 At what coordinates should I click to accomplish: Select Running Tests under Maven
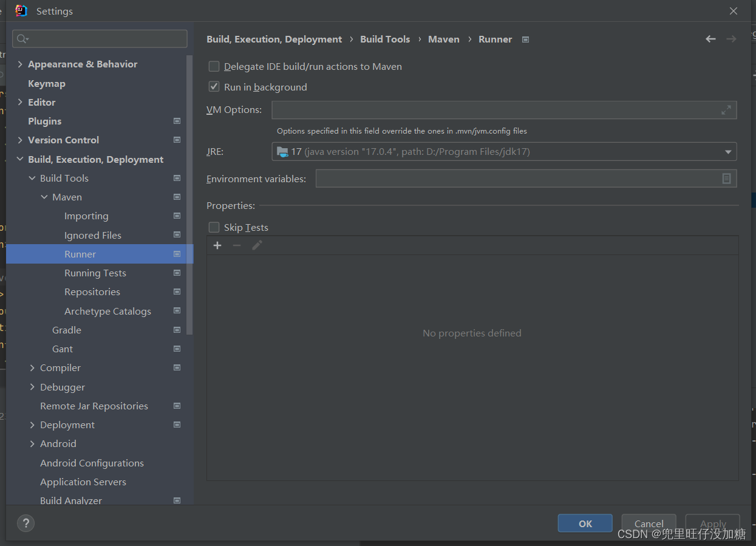point(95,273)
